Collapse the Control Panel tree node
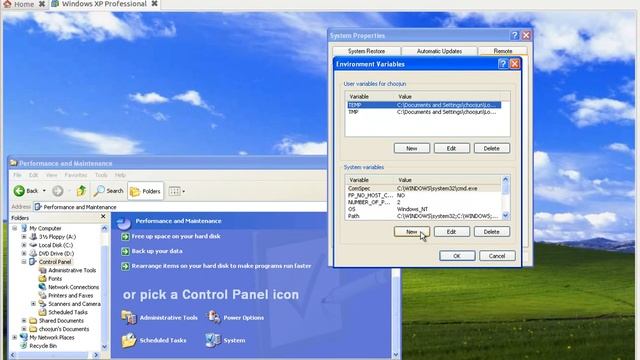Viewport: 640px width, 360px height. 24,262
